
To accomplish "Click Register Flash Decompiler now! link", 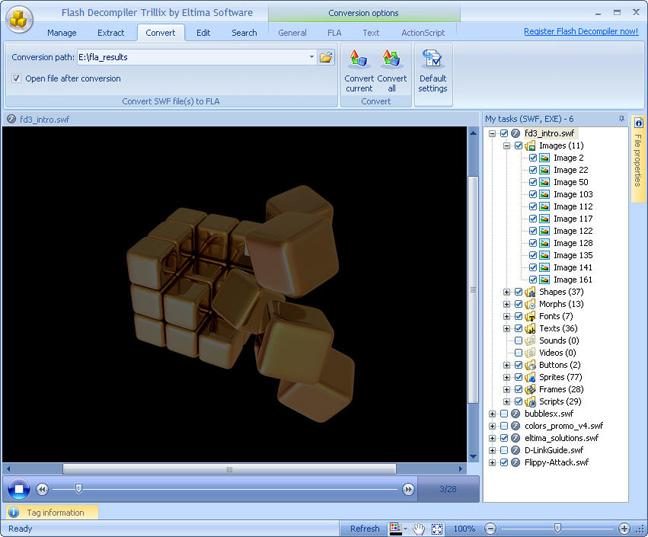I will [x=581, y=32].
